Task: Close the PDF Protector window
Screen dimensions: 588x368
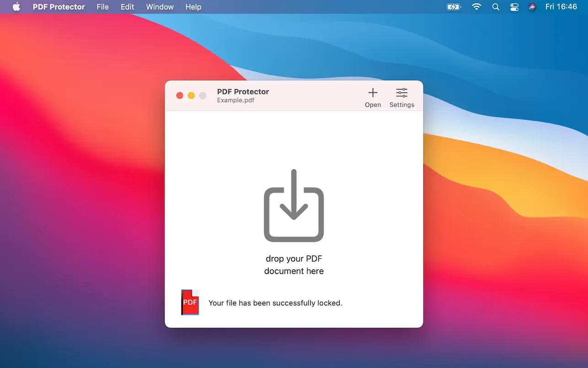Action: click(x=180, y=95)
